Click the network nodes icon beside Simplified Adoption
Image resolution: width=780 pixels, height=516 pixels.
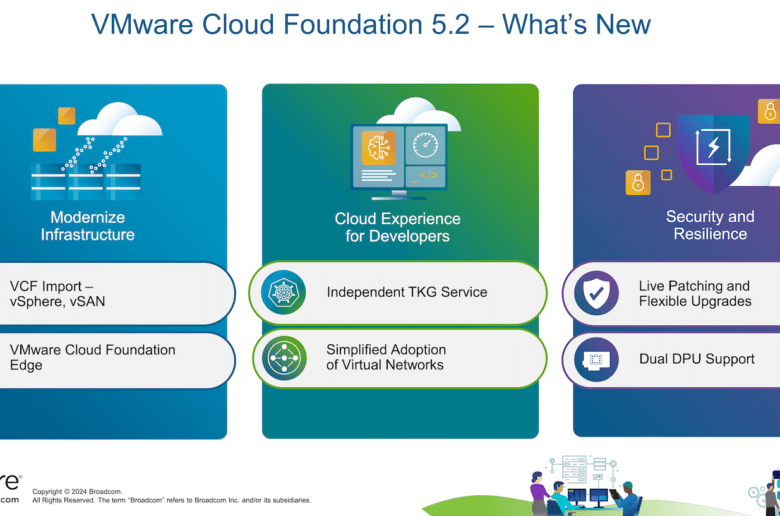point(284,358)
